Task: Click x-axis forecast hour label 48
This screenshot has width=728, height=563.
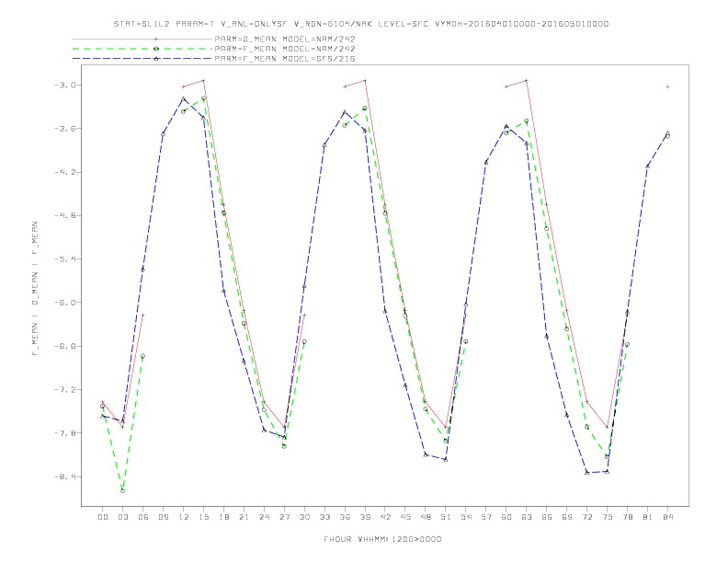Action: tap(426, 517)
